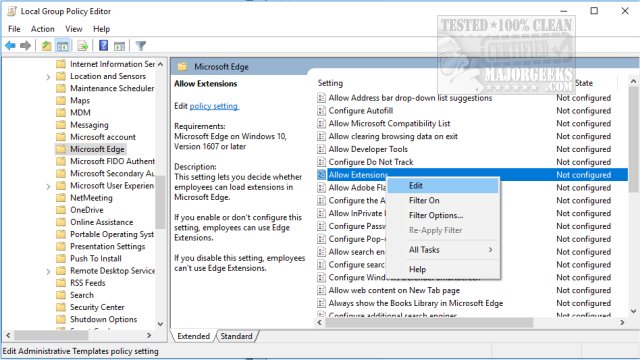Select Presentation Settings in the tree
This screenshot has height=360, width=640.
(107, 246)
